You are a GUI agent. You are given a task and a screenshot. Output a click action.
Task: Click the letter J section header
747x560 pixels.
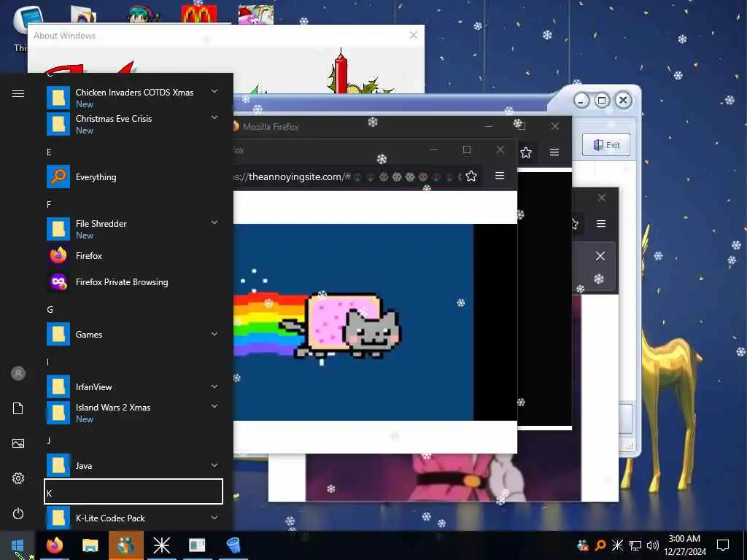click(49, 441)
